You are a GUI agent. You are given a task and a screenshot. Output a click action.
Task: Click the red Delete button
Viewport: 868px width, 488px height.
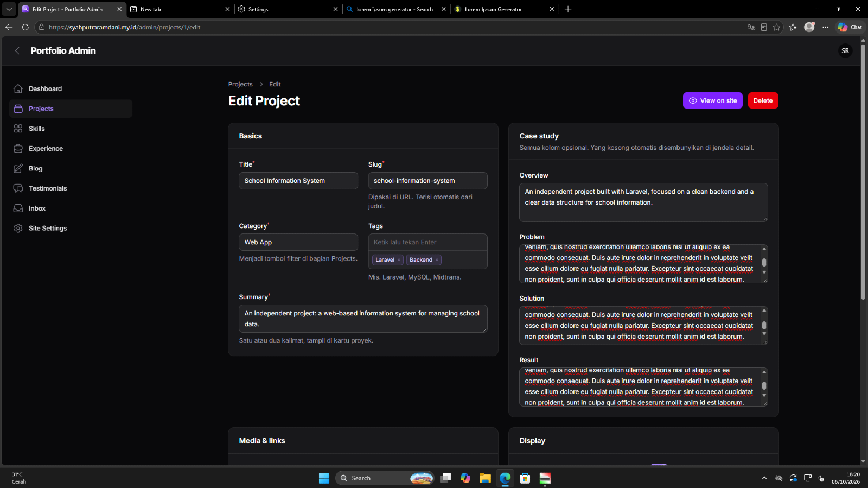point(763,100)
